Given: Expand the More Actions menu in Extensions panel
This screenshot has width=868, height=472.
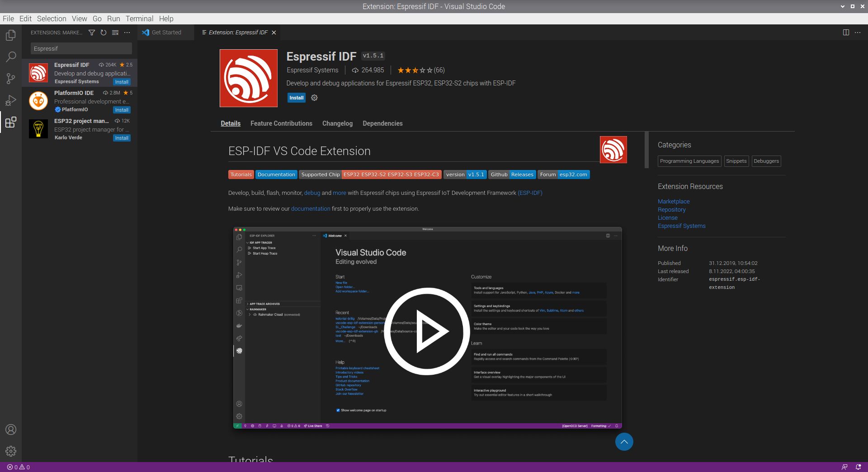Looking at the screenshot, I should point(127,32).
